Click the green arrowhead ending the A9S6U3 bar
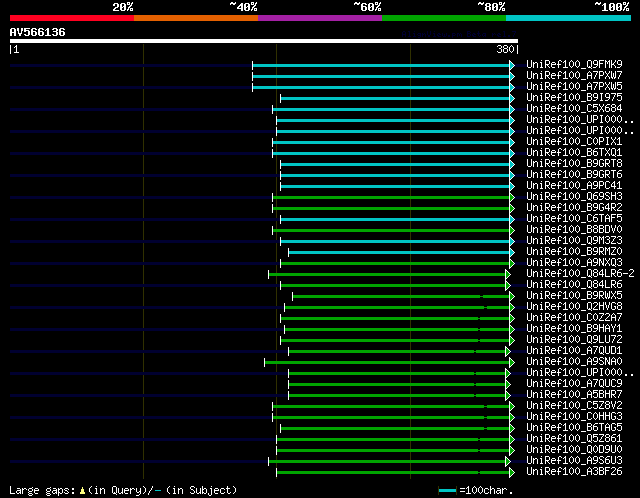The height and width of the screenshot is (498, 640). point(508,462)
